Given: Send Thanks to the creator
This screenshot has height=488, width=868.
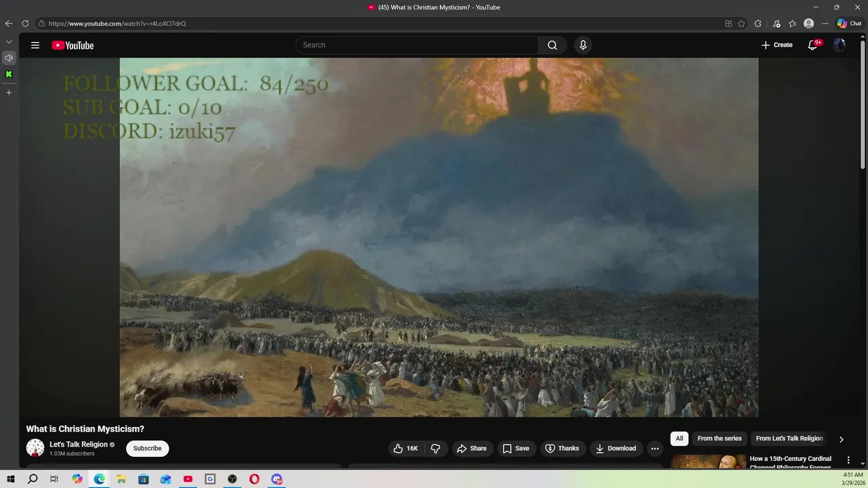Looking at the screenshot, I should click(562, 448).
